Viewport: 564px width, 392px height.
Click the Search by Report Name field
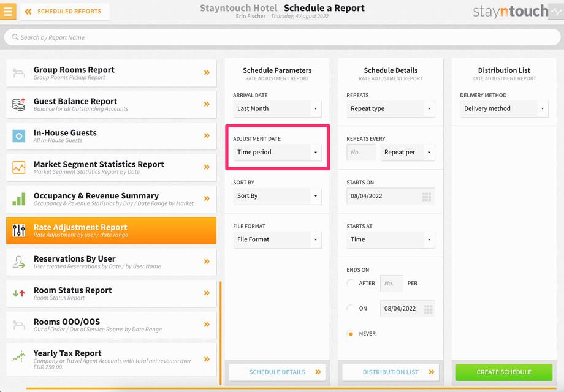point(282,37)
